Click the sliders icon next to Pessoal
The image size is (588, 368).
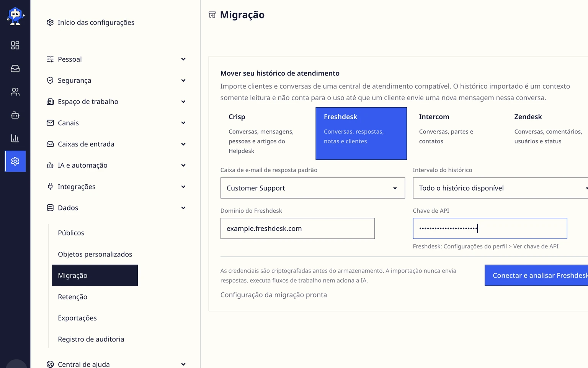(x=50, y=59)
